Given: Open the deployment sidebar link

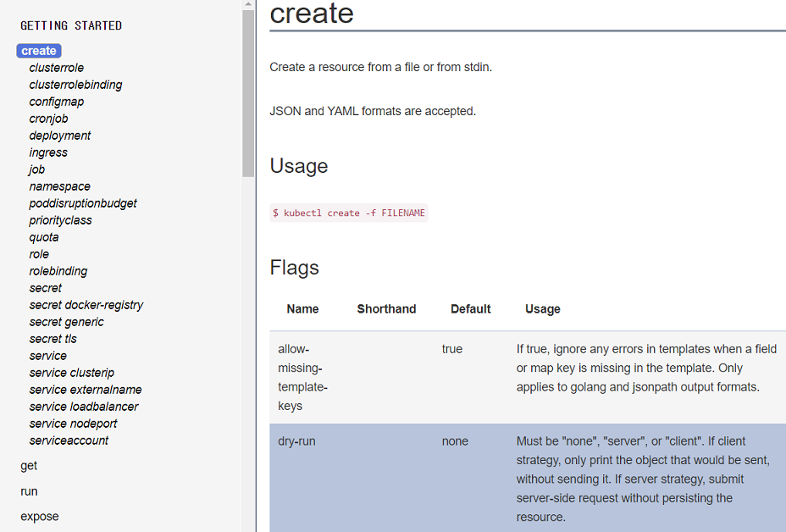Looking at the screenshot, I should click(59, 136).
